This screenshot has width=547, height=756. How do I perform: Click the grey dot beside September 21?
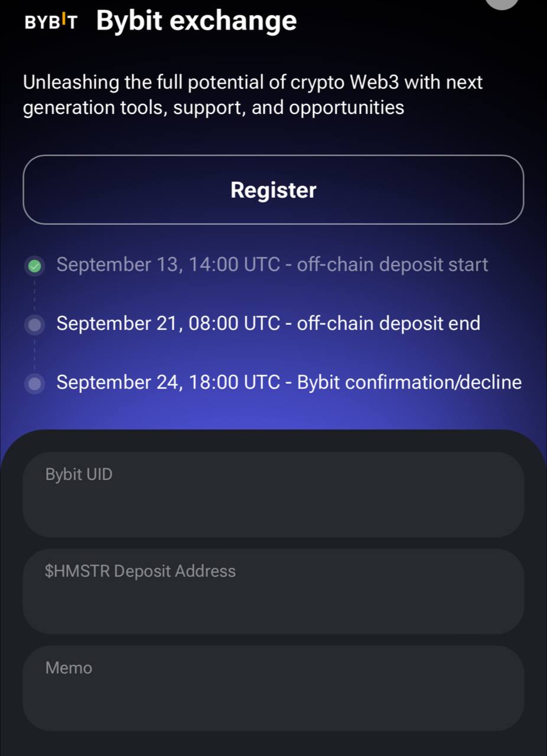click(35, 324)
